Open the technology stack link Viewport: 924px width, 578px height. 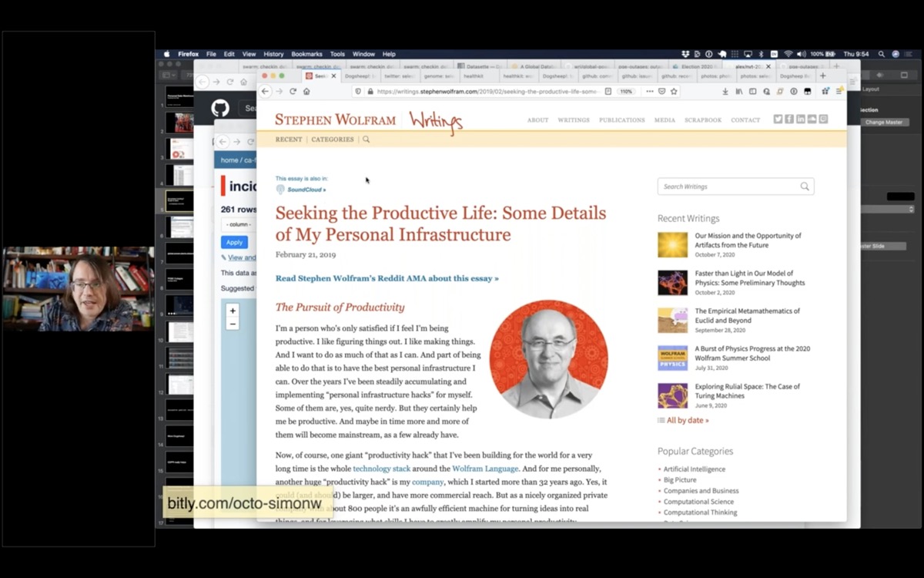[x=381, y=469]
